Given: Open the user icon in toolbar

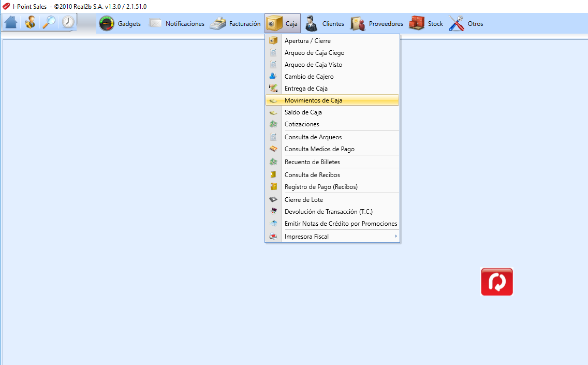Looking at the screenshot, I should (30, 22).
